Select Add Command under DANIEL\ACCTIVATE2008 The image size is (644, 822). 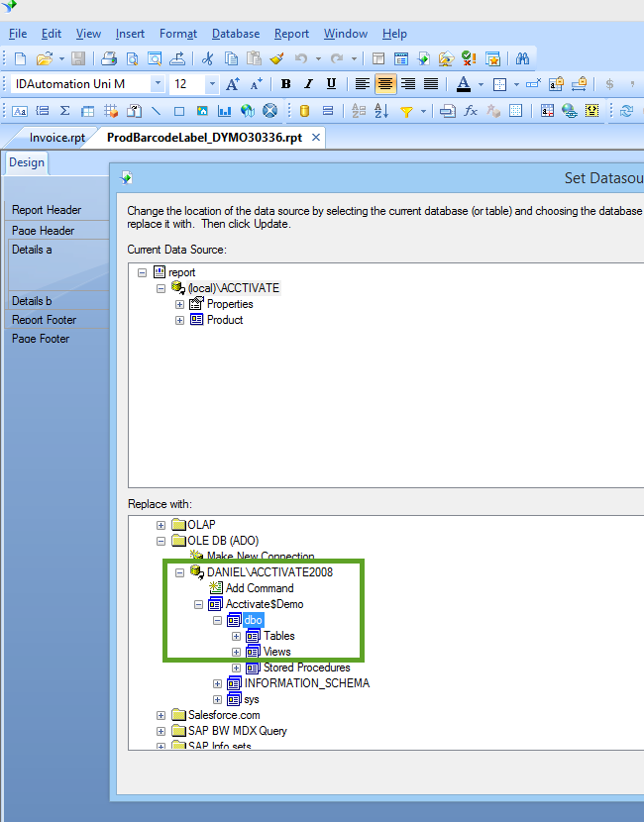click(260, 588)
